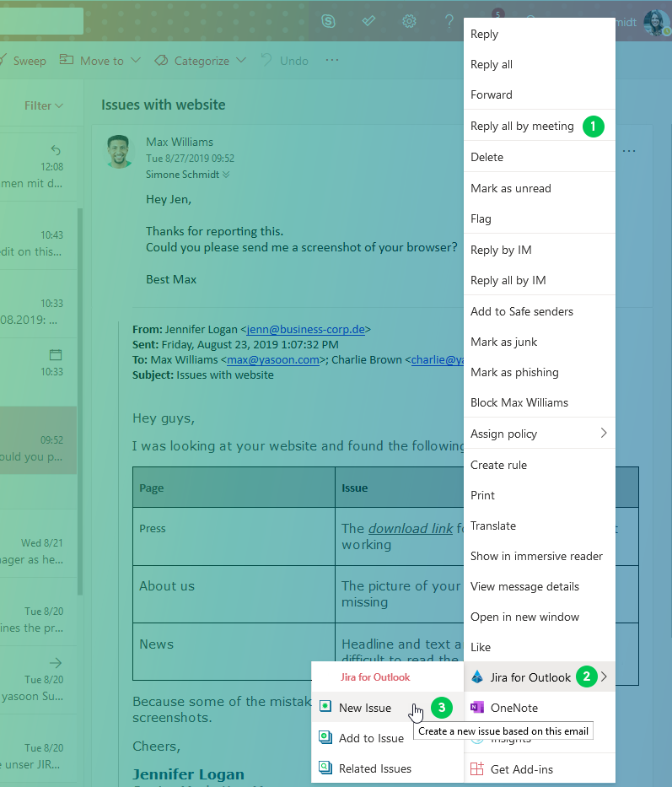The height and width of the screenshot is (787, 672).
Task: Click the Related Issues icon
Action: (325, 768)
